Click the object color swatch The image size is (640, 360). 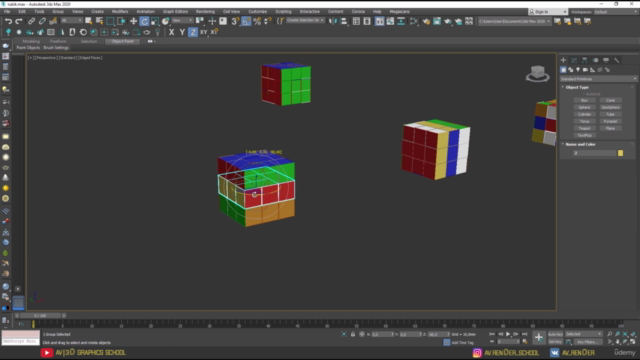pos(620,153)
